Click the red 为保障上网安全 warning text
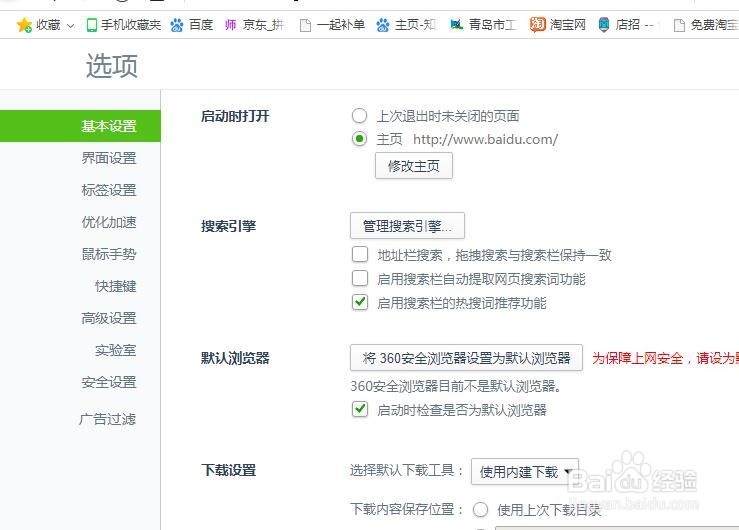This screenshot has width=739, height=530. 665,359
